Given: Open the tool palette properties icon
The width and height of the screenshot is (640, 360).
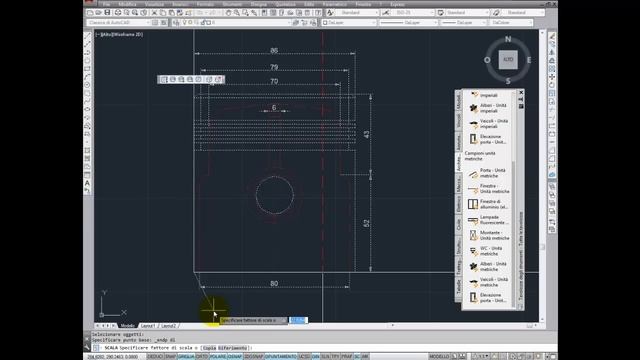Looking at the screenshot, I should click(x=521, y=106).
